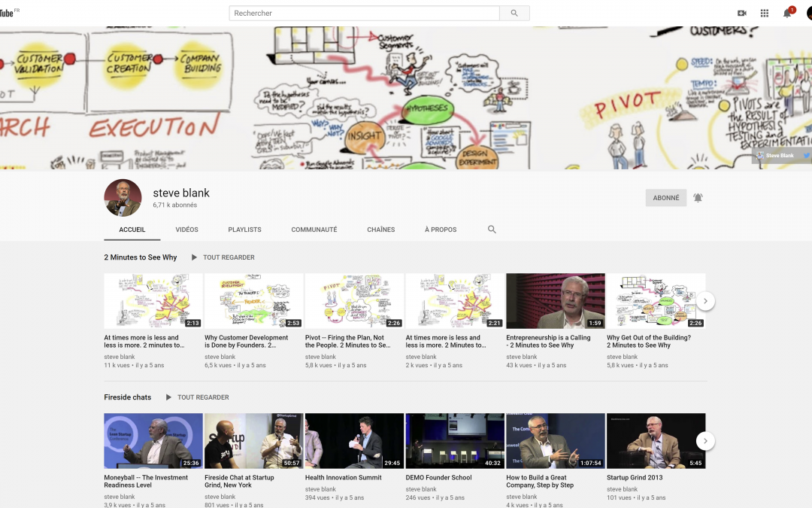Play all icon for Fireside chats
This screenshot has width=812, height=508.
click(168, 397)
